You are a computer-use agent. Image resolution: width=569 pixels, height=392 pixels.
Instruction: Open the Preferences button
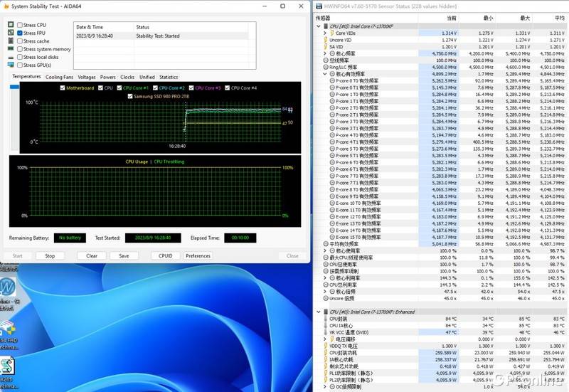click(x=198, y=256)
